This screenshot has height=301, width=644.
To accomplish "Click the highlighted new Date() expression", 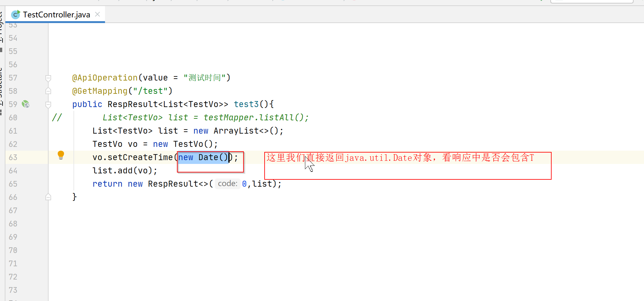I will 203,157.
